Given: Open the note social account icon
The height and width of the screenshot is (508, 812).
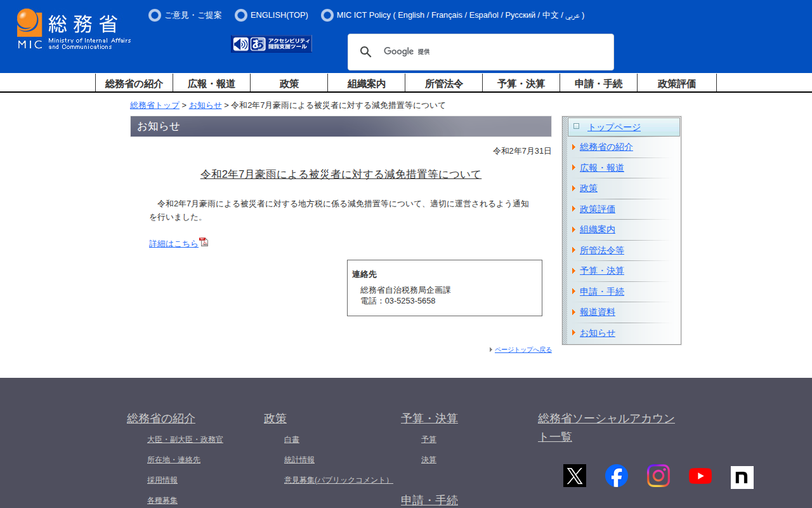Looking at the screenshot, I should coord(742,477).
